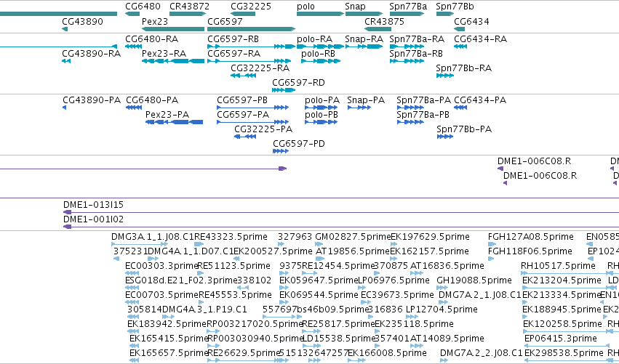
Task: Click the Spn77Ba-RB transcript
Action: 407,61
